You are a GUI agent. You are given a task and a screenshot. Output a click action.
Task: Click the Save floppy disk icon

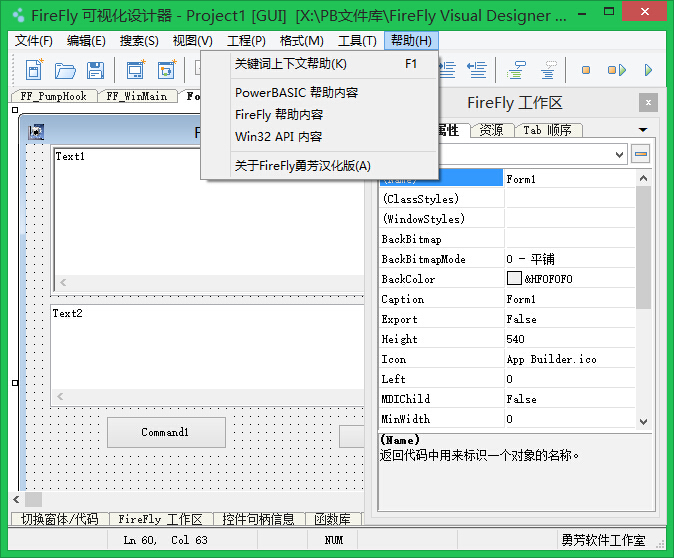pos(95,71)
